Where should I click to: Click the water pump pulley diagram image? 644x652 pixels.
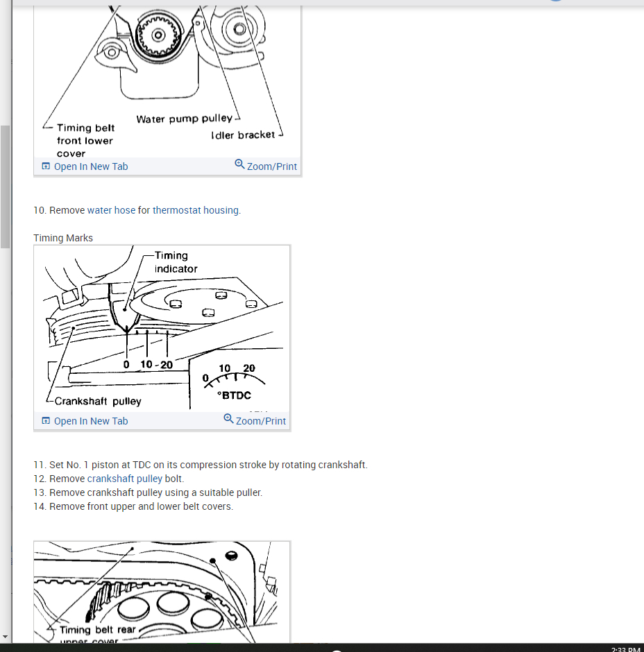pyautogui.click(x=167, y=81)
